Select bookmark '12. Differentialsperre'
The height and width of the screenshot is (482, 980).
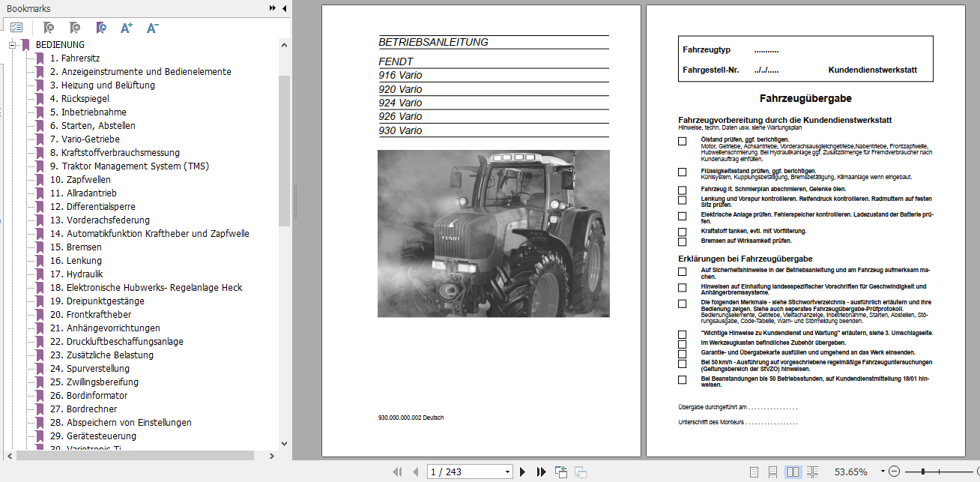[x=93, y=207]
